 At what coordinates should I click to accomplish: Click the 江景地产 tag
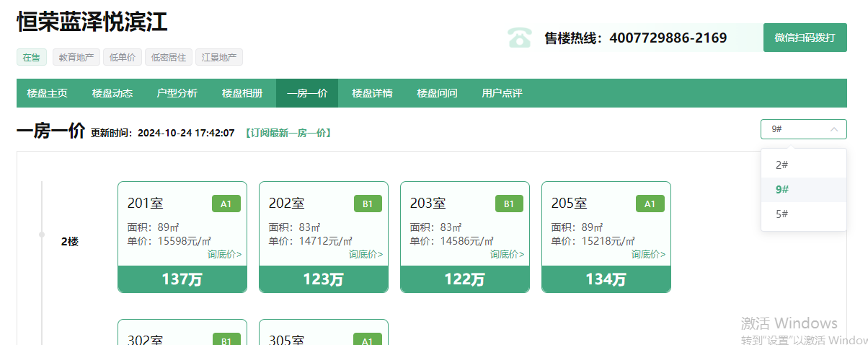(219, 57)
